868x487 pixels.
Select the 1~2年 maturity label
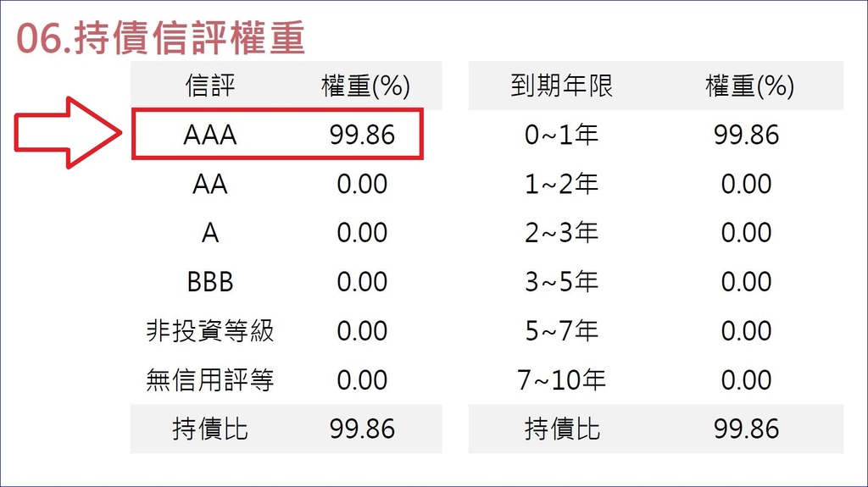pyautogui.click(x=561, y=184)
